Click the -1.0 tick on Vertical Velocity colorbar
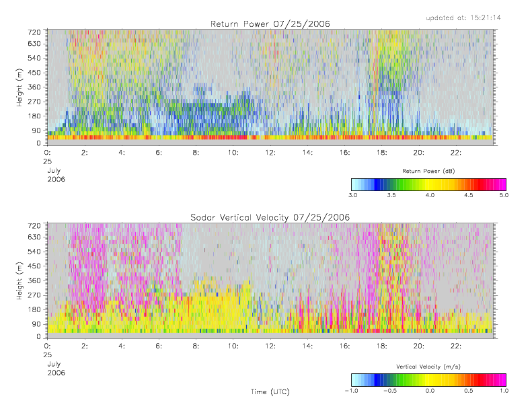The width and height of the screenshot is (532, 411). 352,391
